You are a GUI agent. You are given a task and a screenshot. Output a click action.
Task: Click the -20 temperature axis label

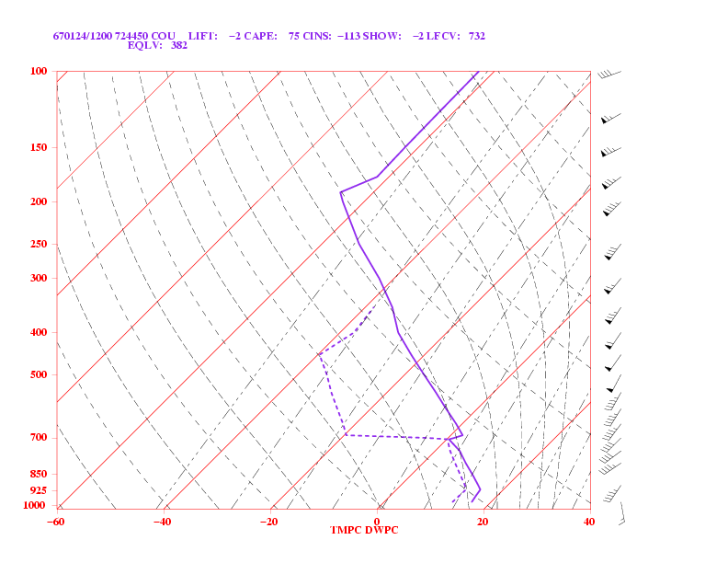(269, 522)
